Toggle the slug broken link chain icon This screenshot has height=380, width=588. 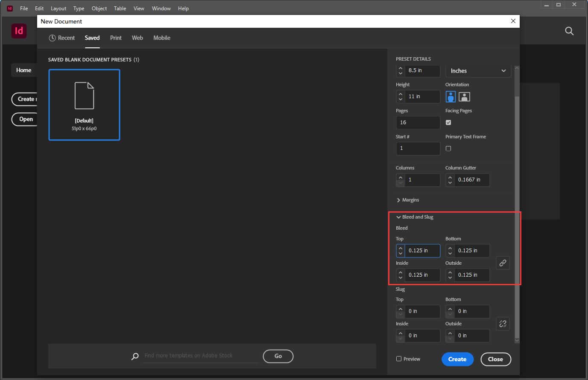coord(503,324)
